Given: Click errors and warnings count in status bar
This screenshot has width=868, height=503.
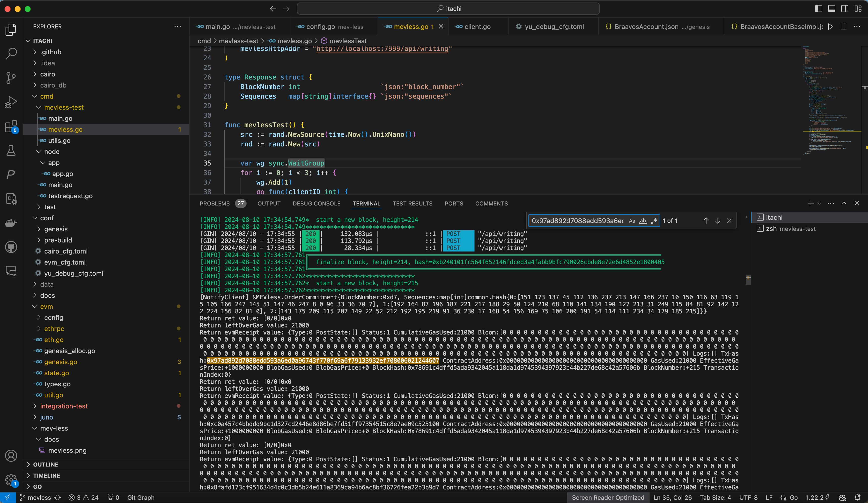Looking at the screenshot, I should tap(83, 497).
